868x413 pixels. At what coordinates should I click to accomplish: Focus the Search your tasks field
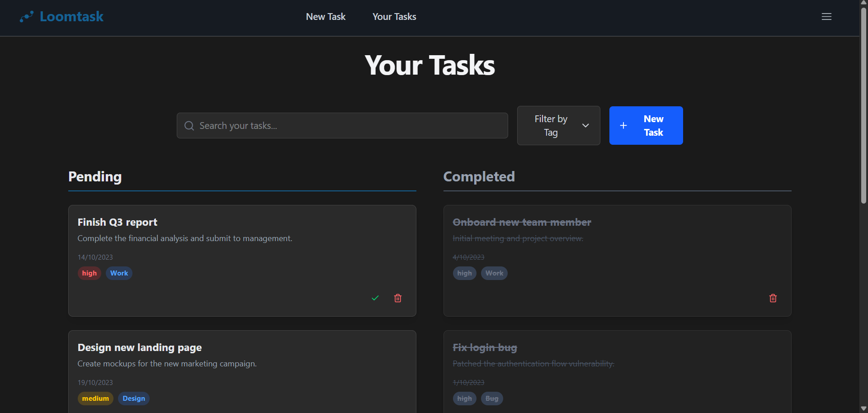[x=348, y=126]
